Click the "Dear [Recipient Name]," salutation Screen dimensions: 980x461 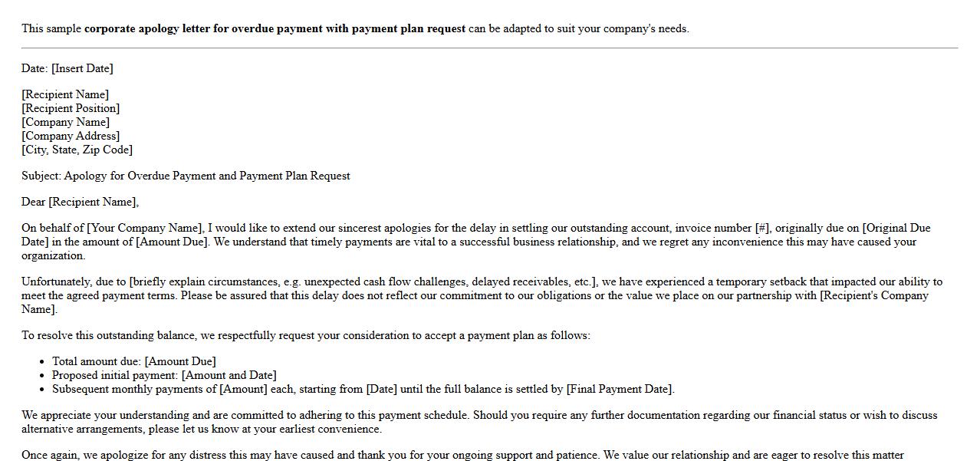(81, 202)
